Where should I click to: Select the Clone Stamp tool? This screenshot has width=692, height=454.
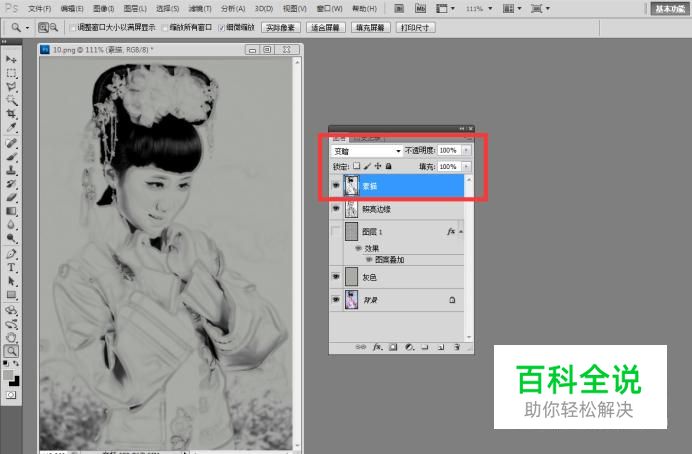pyautogui.click(x=11, y=170)
